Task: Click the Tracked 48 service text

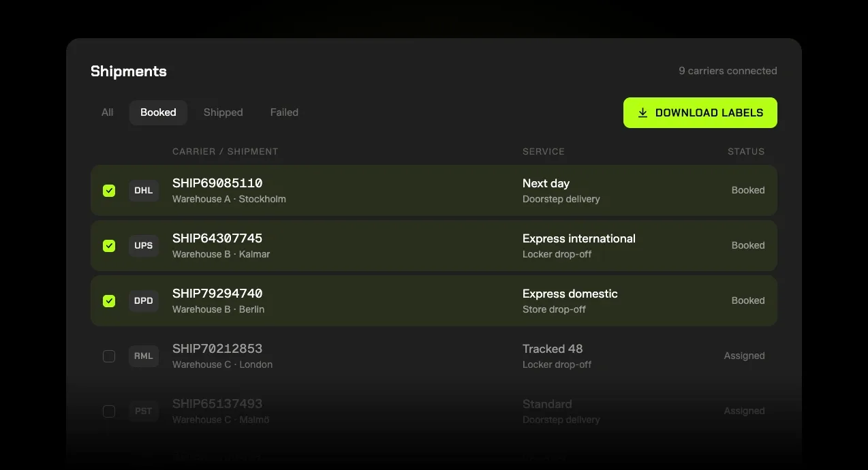Action: pyautogui.click(x=553, y=349)
